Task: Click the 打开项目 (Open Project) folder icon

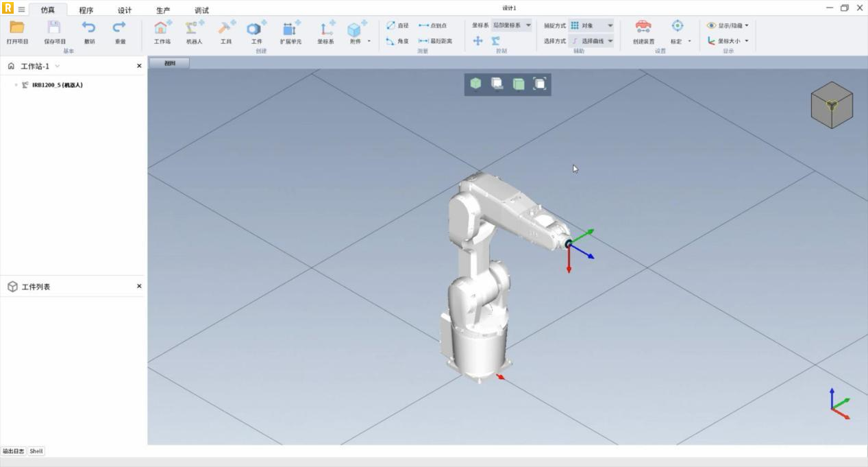Action: coord(17,28)
